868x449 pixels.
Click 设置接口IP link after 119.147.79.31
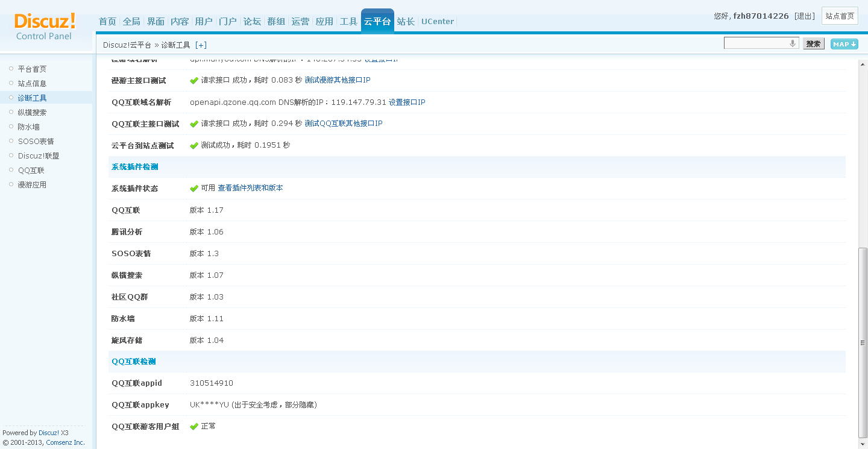coord(407,102)
